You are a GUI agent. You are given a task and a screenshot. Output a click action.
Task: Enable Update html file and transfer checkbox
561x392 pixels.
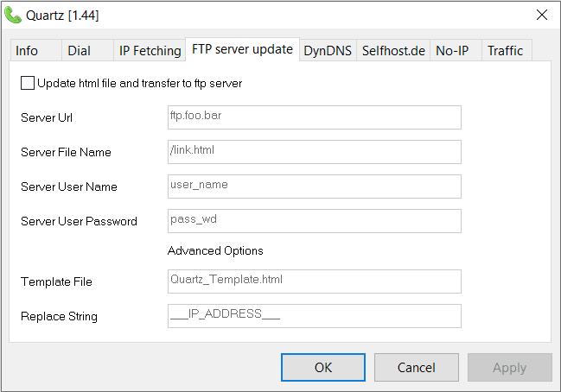pyautogui.click(x=28, y=84)
